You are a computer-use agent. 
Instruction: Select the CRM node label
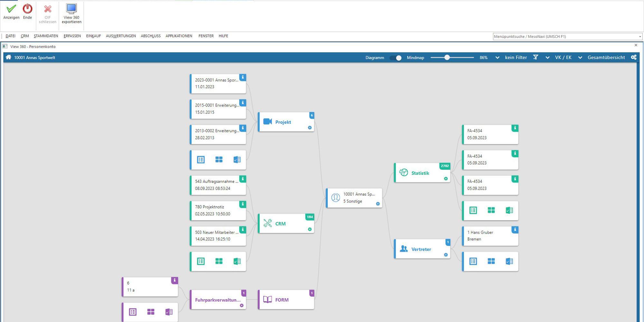(x=280, y=224)
